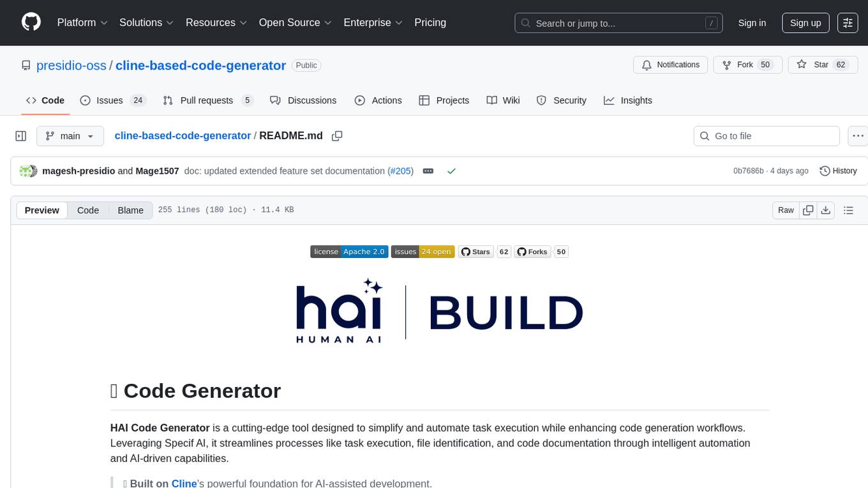Expand the Platform menu

[82, 22]
